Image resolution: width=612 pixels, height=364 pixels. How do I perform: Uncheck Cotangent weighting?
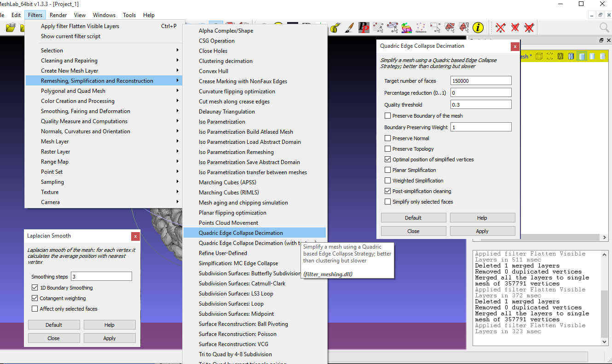coord(35,298)
